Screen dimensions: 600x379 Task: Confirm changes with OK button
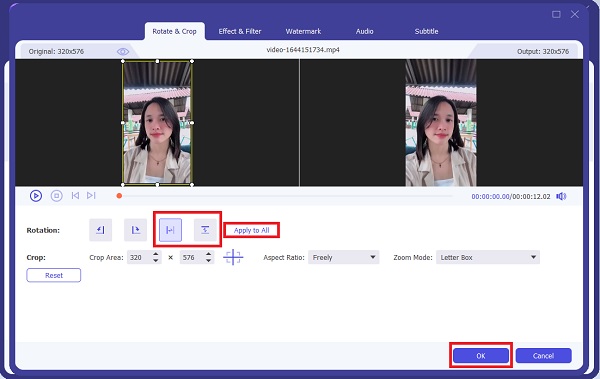(481, 356)
